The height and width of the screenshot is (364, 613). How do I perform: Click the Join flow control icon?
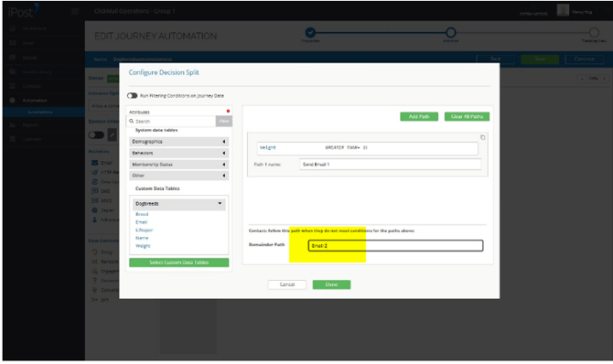[94, 300]
